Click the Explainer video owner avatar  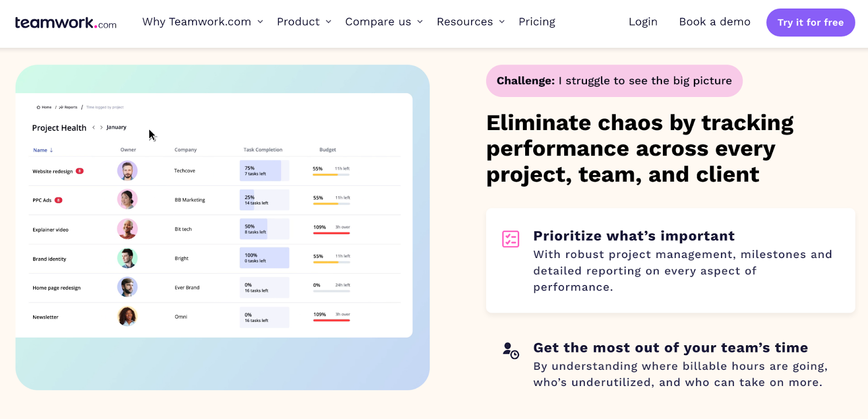(127, 229)
